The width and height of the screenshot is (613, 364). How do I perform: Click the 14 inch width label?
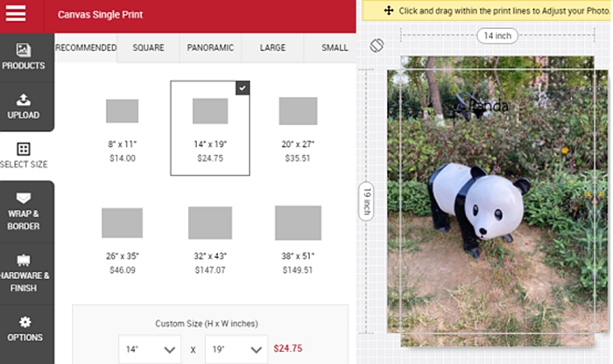coord(497,36)
